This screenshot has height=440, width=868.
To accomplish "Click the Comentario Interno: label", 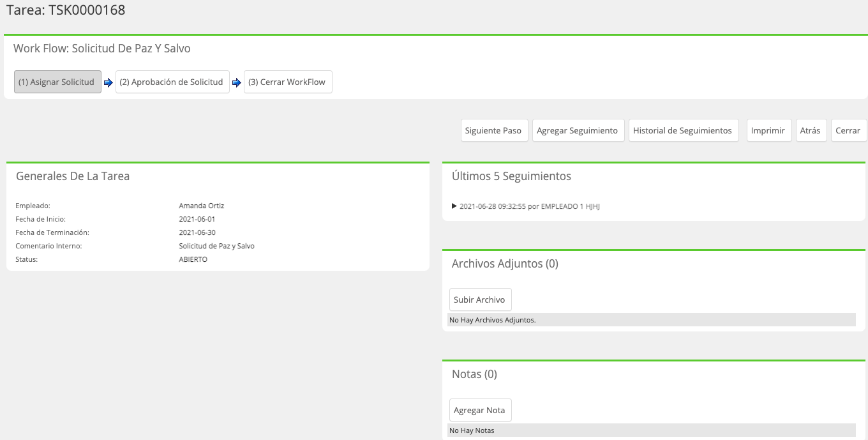I will click(49, 246).
